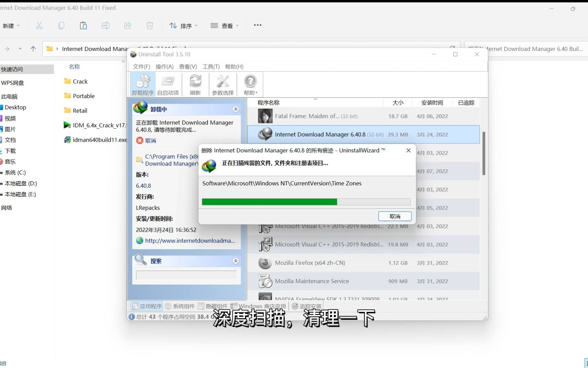Click the Copy icon in Explorer toolbar
The height and width of the screenshot is (368, 588).
click(61, 26)
